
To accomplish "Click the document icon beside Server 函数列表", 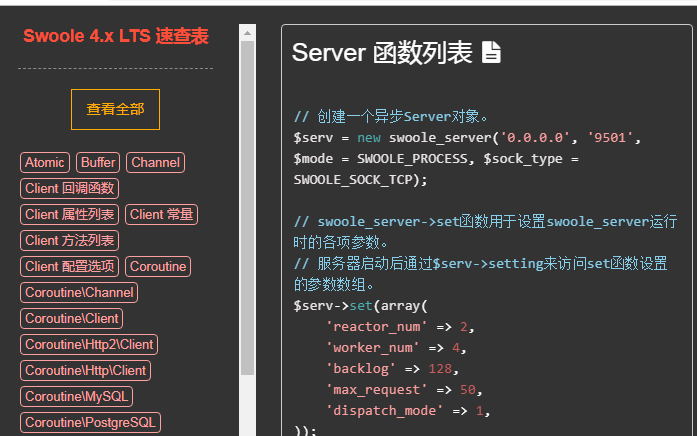I will tap(491, 52).
